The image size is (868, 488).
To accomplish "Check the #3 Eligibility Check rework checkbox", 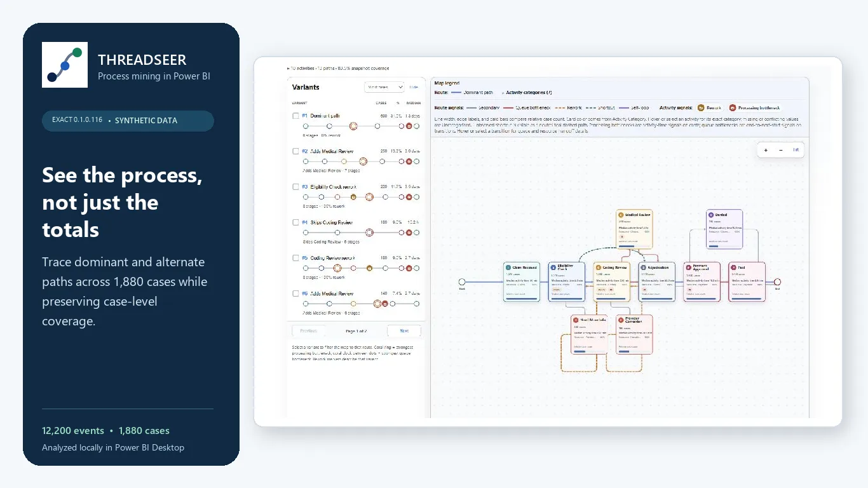I will pos(295,187).
